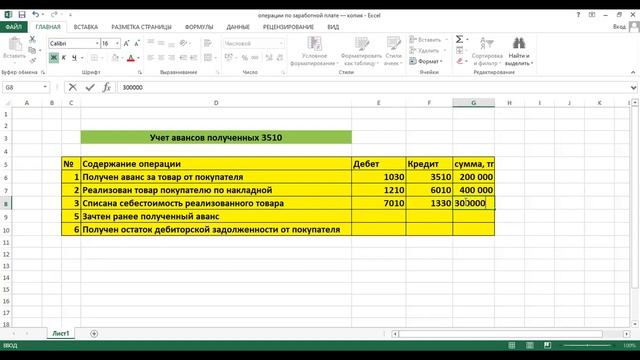Click the Save icon in quick access toolbar

[x=22, y=15]
